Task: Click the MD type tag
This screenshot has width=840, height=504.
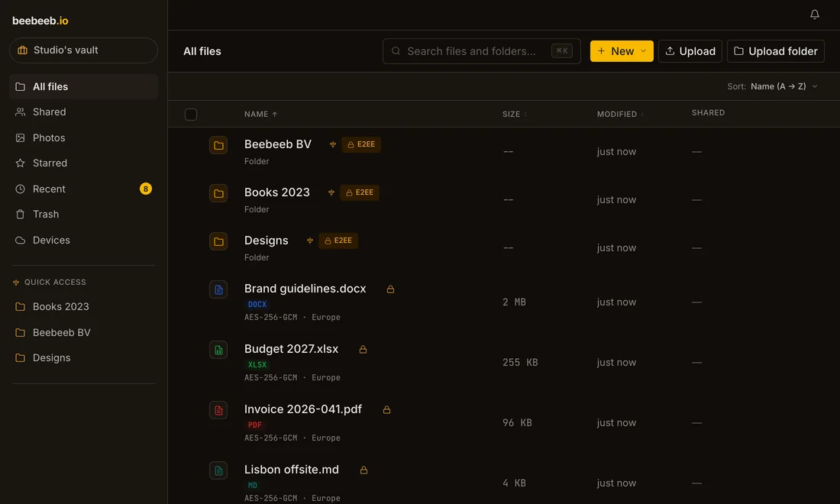Action: click(253, 486)
